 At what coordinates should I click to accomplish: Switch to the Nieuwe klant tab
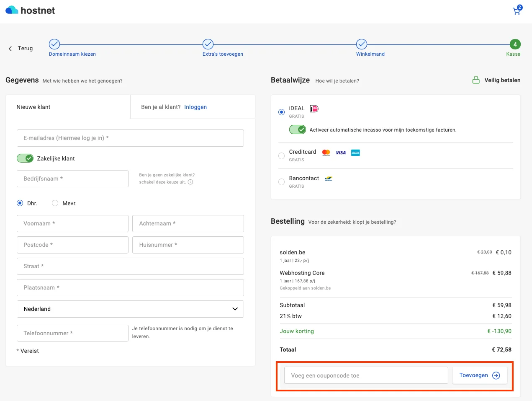coord(33,107)
